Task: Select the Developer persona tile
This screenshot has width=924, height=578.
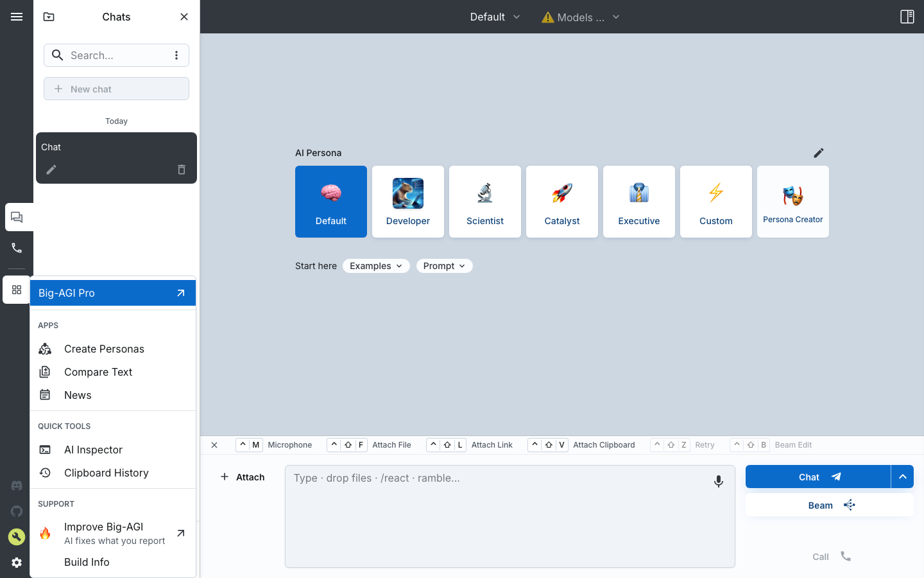Action: tap(408, 202)
